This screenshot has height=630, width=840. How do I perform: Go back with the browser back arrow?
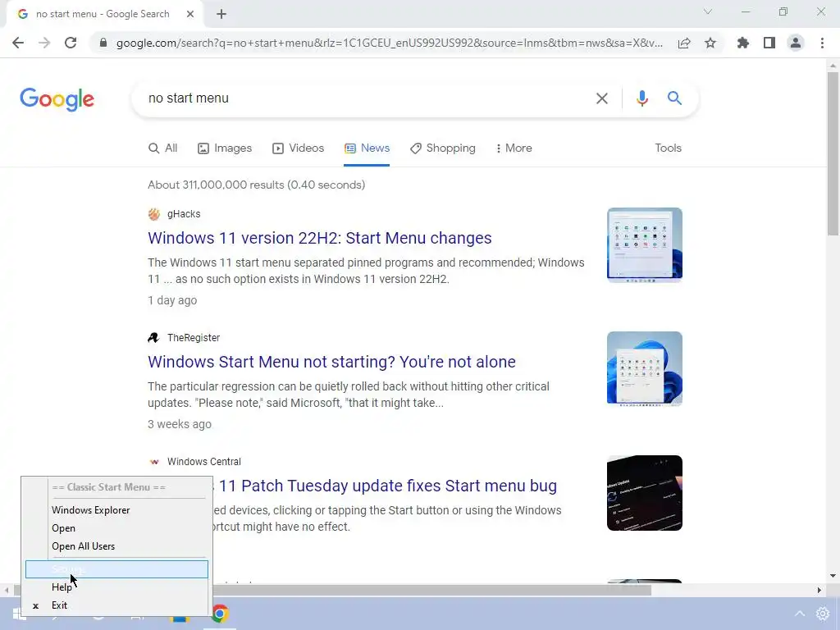[18, 43]
